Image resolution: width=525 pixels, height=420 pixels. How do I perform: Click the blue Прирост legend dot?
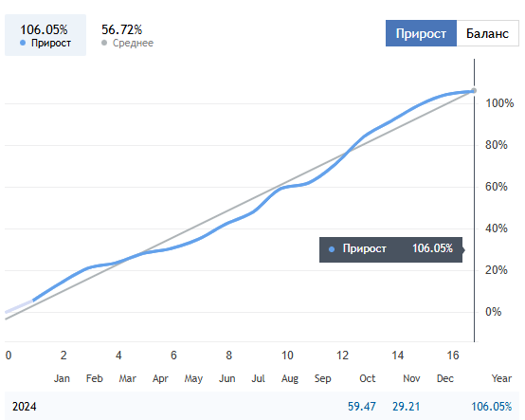[x=23, y=43]
